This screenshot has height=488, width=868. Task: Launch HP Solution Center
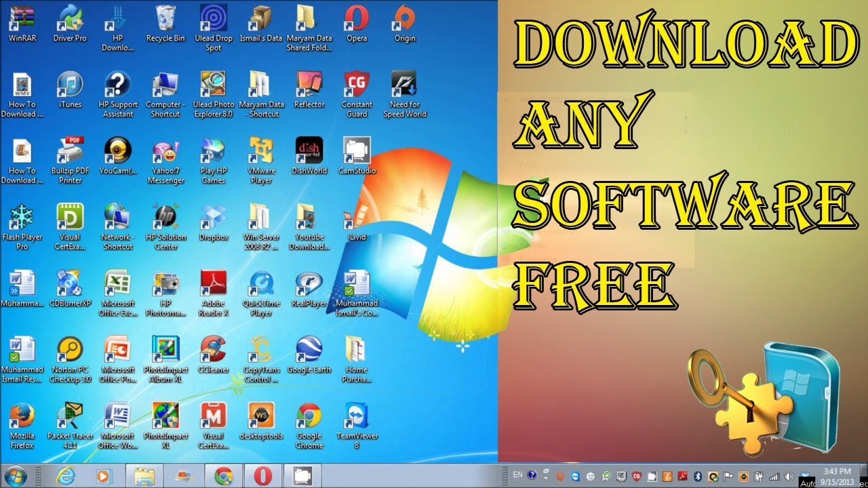(165, 228)
